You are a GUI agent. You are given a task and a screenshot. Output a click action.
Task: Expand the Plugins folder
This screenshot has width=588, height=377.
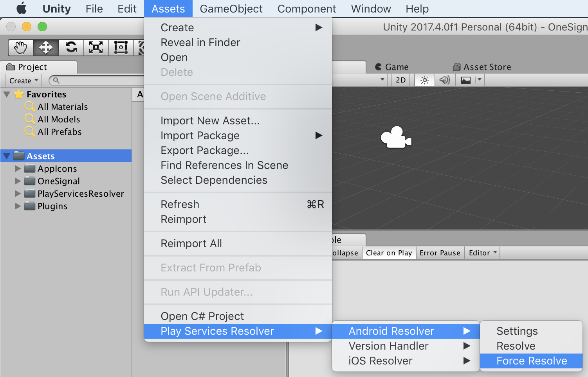coord(18,206)
